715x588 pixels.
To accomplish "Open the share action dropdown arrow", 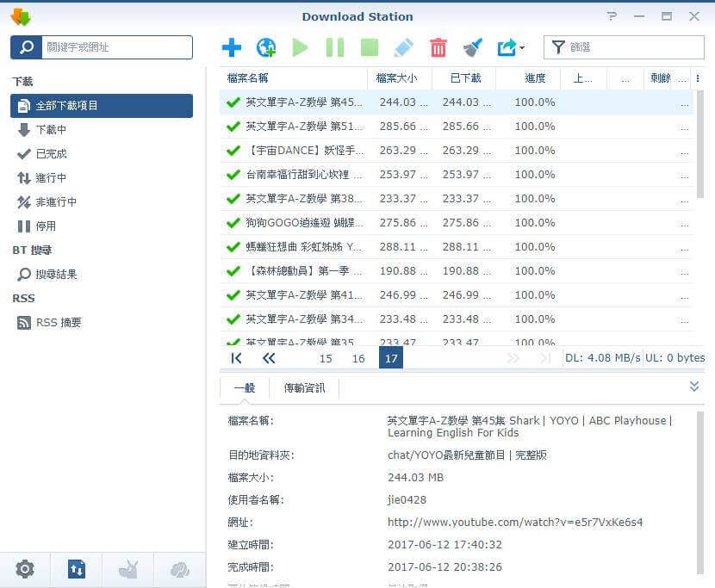I will coord(522,48).
